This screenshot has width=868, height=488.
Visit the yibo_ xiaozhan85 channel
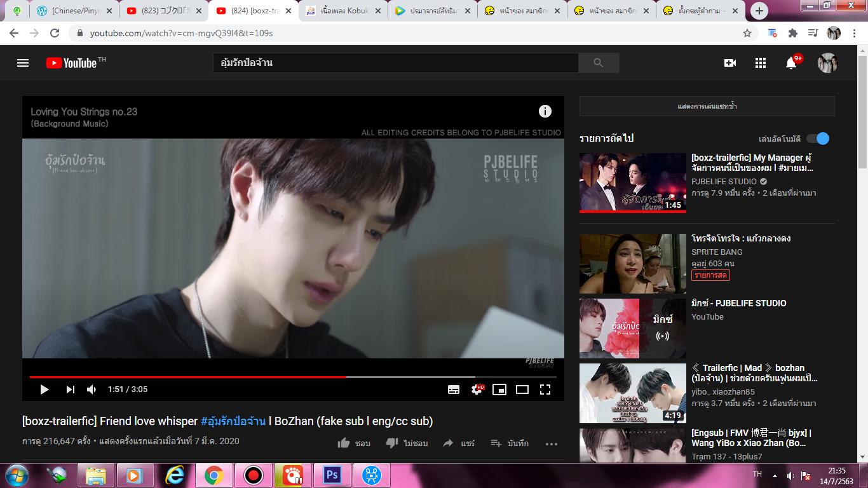point(723,391)
